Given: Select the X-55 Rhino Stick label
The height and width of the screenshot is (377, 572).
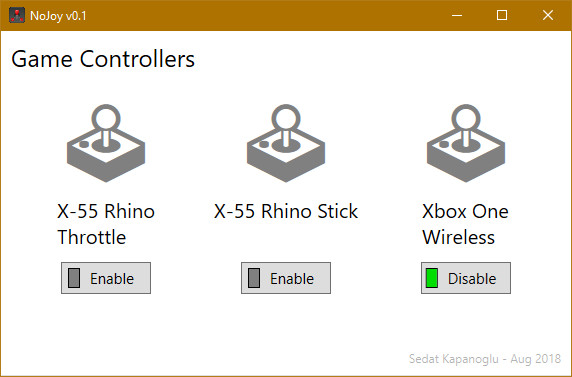Looking at the screenshot, I should (286, 211).
